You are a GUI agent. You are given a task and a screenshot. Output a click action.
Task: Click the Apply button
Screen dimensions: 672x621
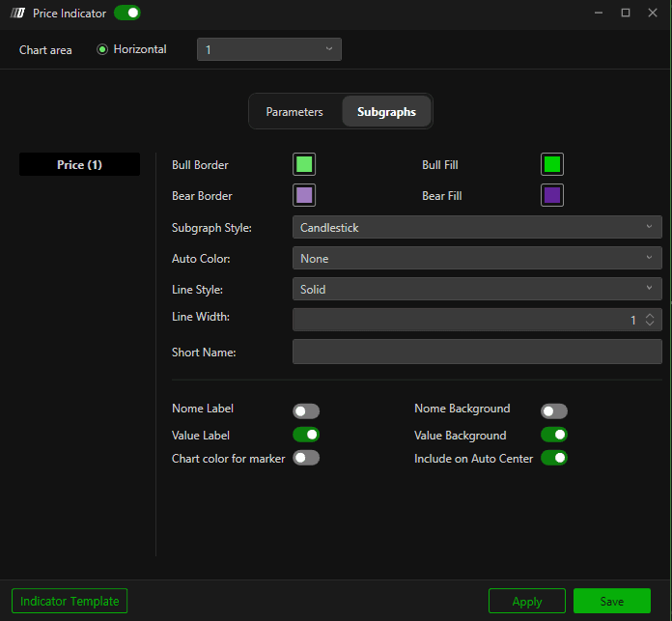[527, 601]
